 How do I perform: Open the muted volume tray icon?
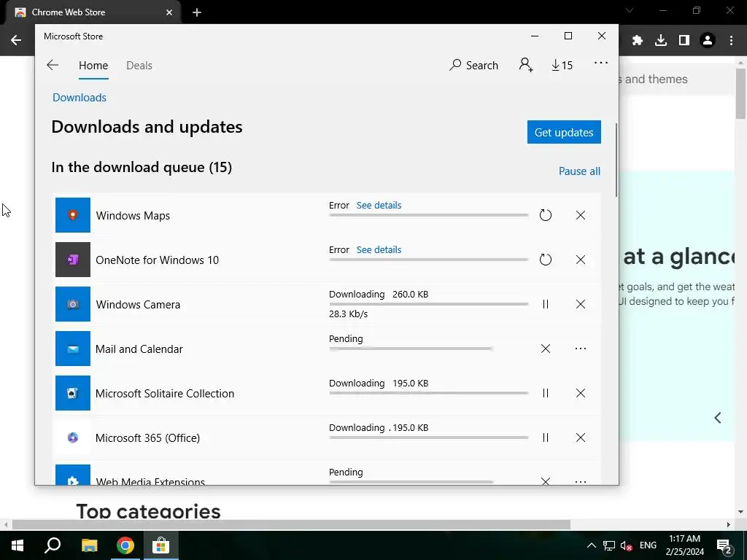627,545
